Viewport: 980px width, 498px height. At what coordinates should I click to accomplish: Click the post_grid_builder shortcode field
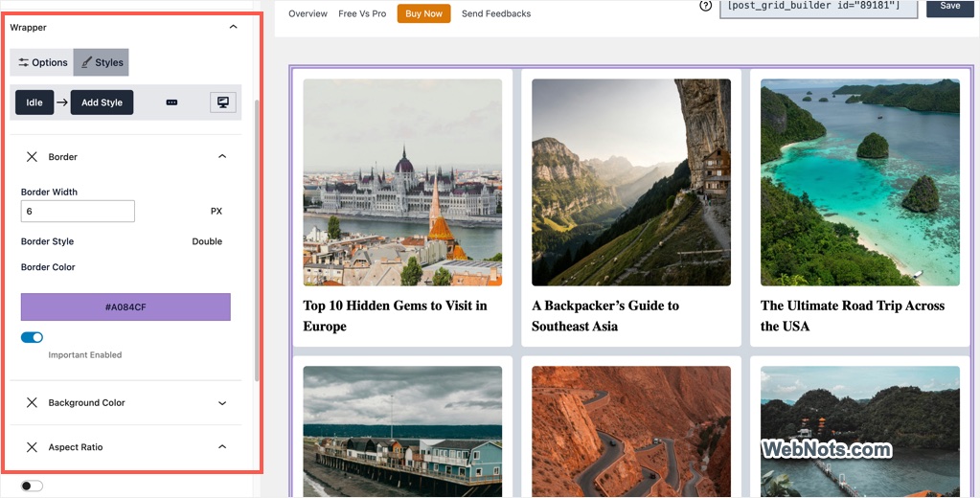(819, 8)
